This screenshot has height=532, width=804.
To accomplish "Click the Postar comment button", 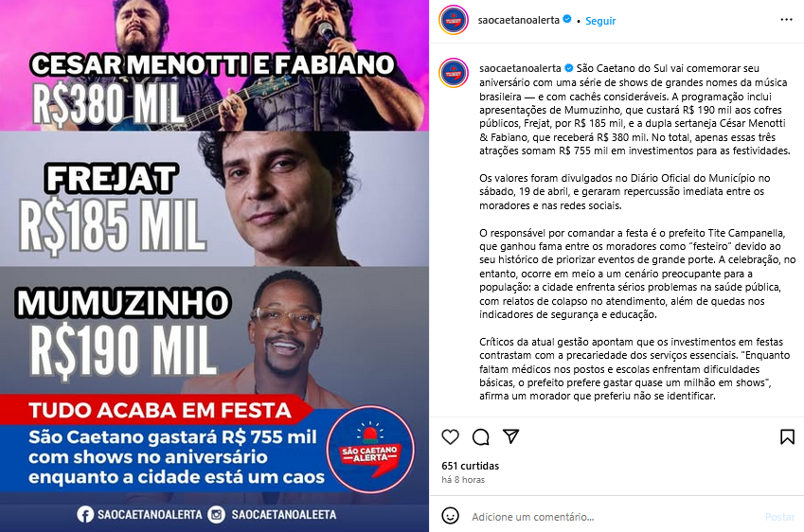I will point(780,517).
